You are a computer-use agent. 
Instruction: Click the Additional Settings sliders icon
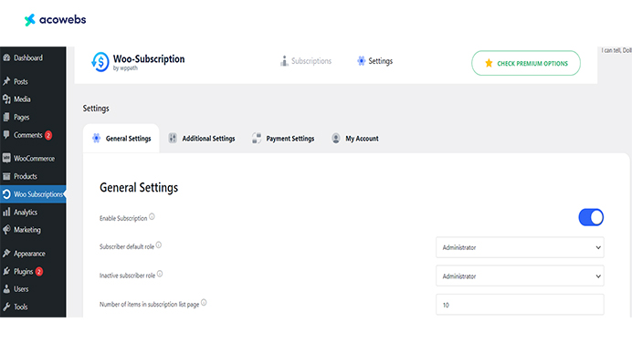tap(173, 138)
